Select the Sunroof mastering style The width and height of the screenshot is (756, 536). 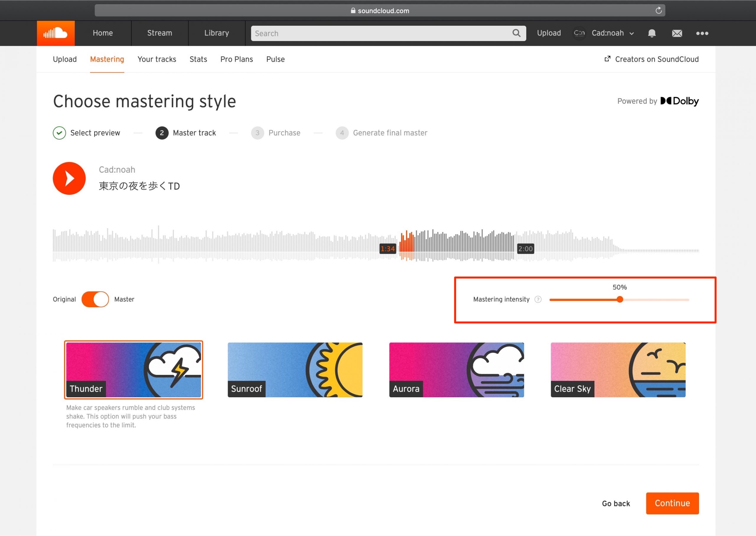(295, 370)
